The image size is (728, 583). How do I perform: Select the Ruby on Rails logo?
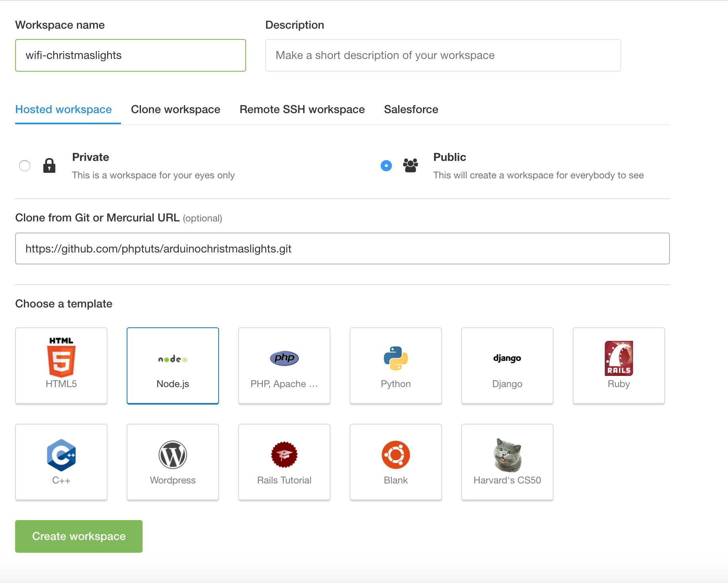tap(619, 358)
